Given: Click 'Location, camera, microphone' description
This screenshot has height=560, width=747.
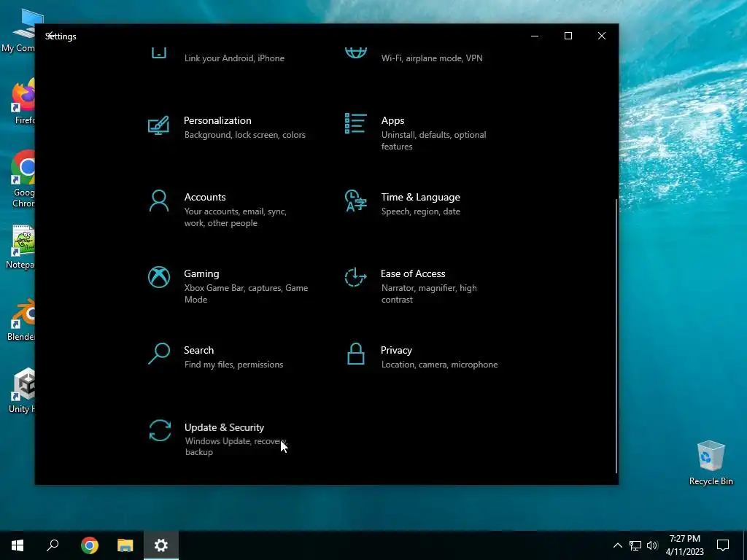Looking at the screenshot, I should point(440,365).
